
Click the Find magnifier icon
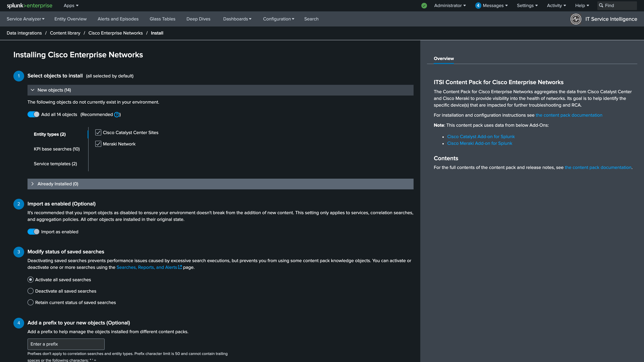pos(601,6)
